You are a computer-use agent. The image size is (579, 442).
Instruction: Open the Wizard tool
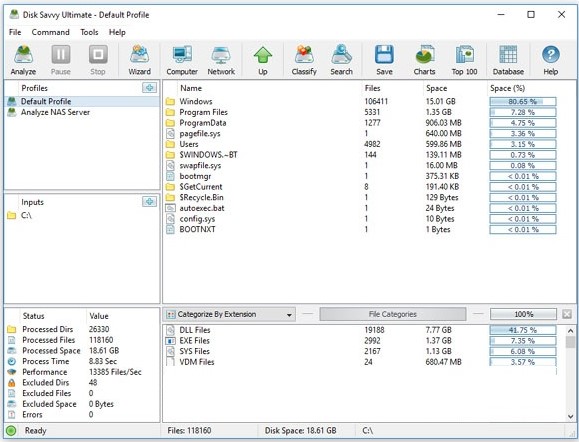point(140,60)
